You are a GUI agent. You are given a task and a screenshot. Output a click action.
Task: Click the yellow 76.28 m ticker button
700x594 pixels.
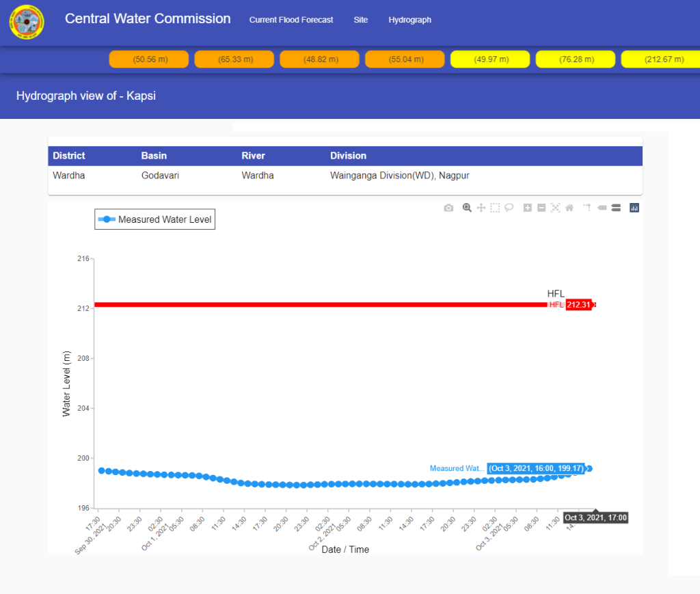point(574,59)
